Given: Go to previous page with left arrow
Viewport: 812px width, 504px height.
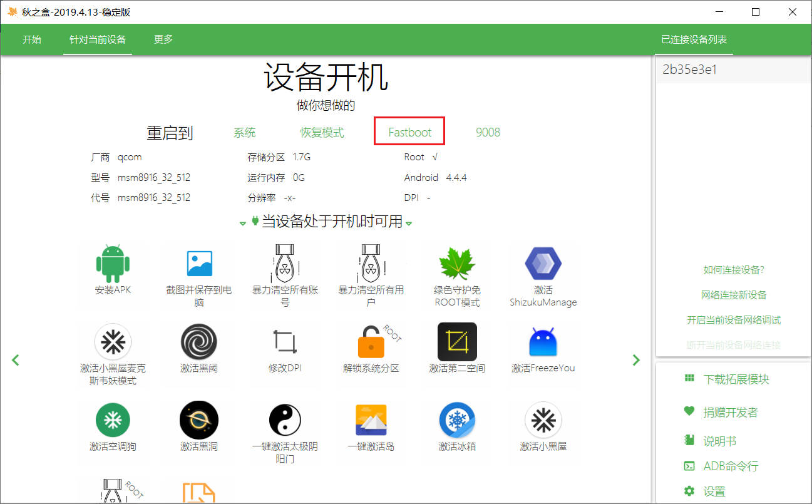Looking at the screenshot, I should [x=16, y=360].
